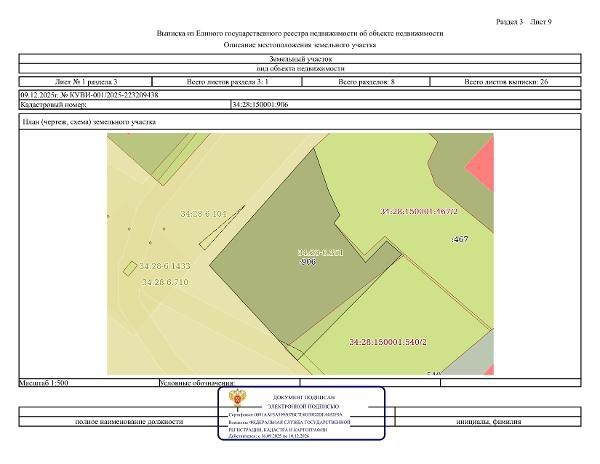Click the 'полное наименование должности' caption
The width and height of the screenshot is (600, 464).
click(x=129, y=422)
